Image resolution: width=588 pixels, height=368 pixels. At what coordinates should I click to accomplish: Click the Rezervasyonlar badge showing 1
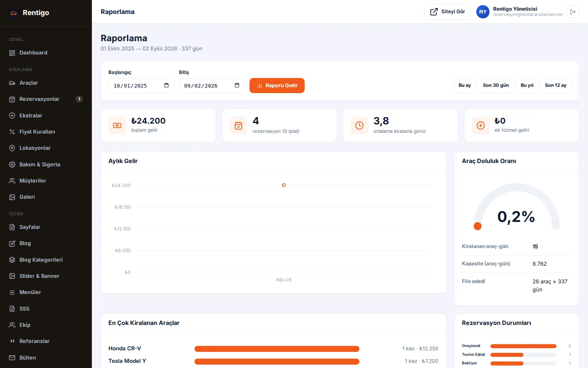[79, 99]
